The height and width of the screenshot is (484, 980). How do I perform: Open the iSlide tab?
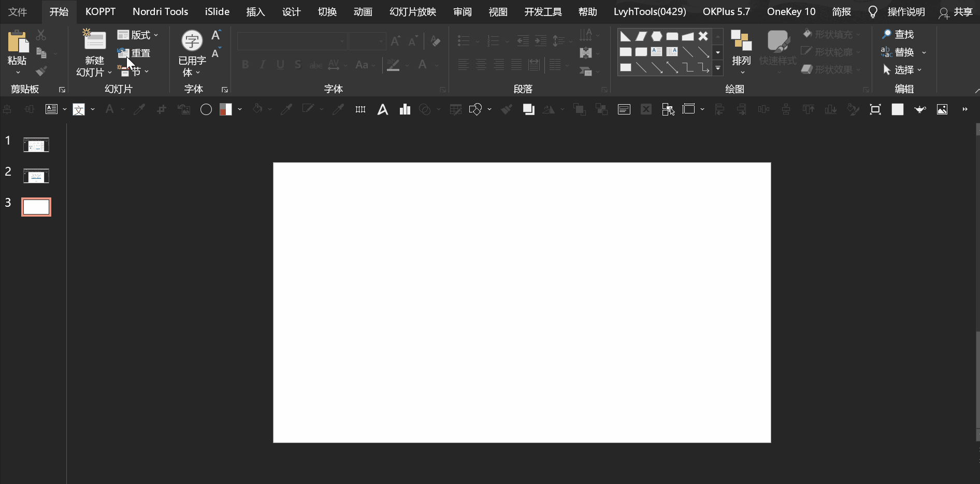click(x=217, y=11)
